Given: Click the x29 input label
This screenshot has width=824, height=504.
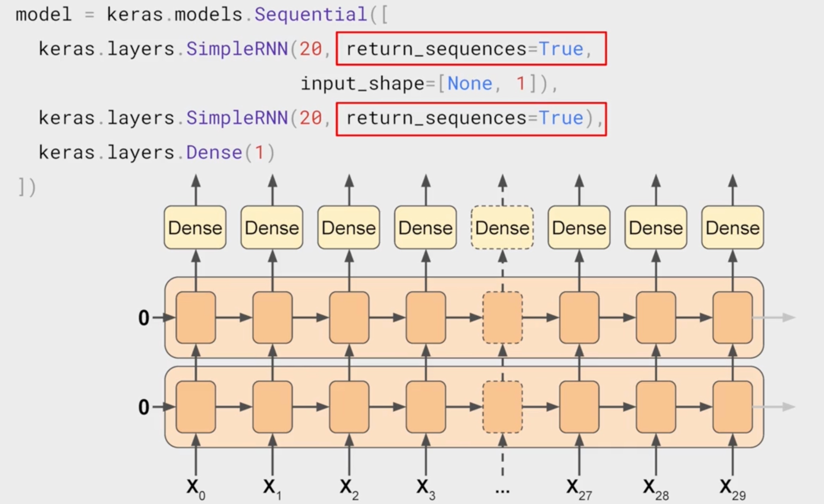Looking at the screenshot, I should [x=733, y=488].
